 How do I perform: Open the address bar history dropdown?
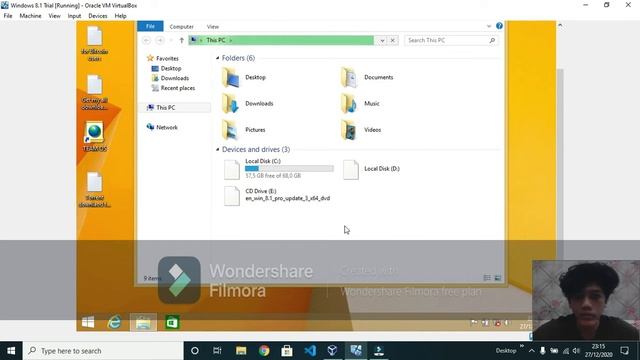click(x=382, y=40)
